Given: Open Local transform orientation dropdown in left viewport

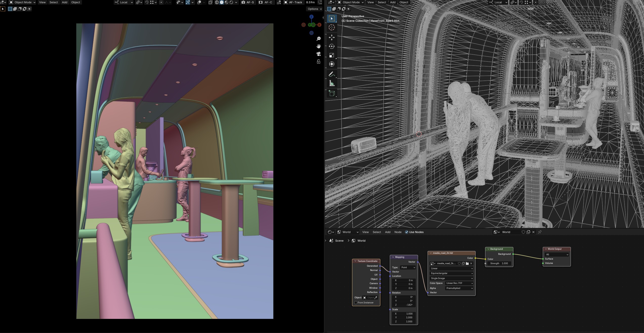Looking at the screenshot, I should (x=124, y=2).
